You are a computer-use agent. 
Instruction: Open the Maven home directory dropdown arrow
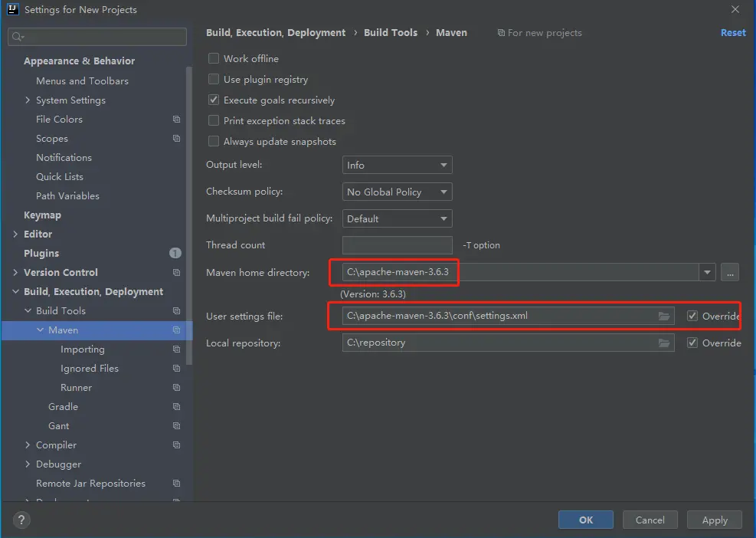tap(706, 272)
